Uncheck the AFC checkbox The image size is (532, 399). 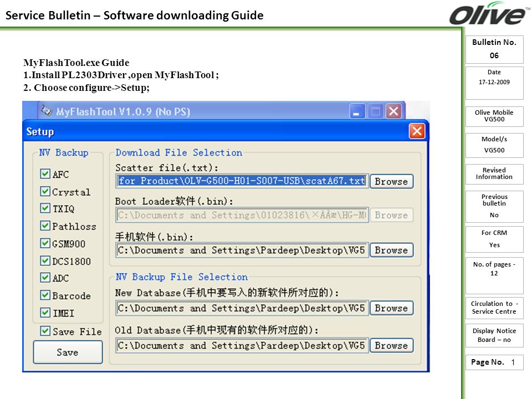(x=45, y=173)
